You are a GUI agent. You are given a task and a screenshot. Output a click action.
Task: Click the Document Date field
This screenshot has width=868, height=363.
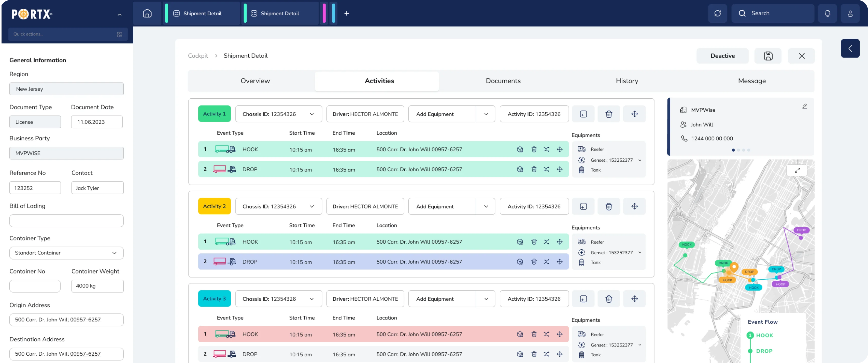pos(97,122)
